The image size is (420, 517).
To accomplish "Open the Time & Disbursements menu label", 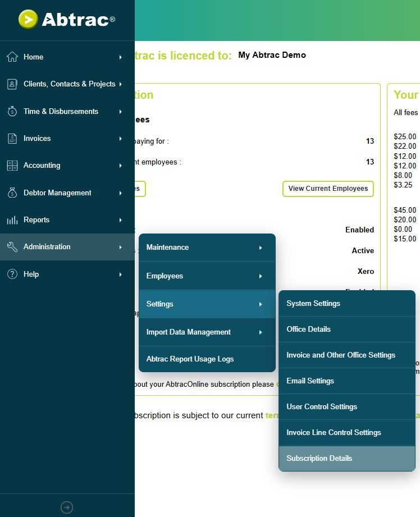I will (x=61, y=112).
